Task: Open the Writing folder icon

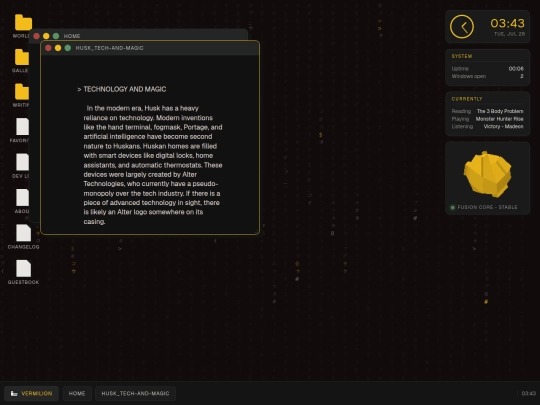Action: tap(22, 92)
